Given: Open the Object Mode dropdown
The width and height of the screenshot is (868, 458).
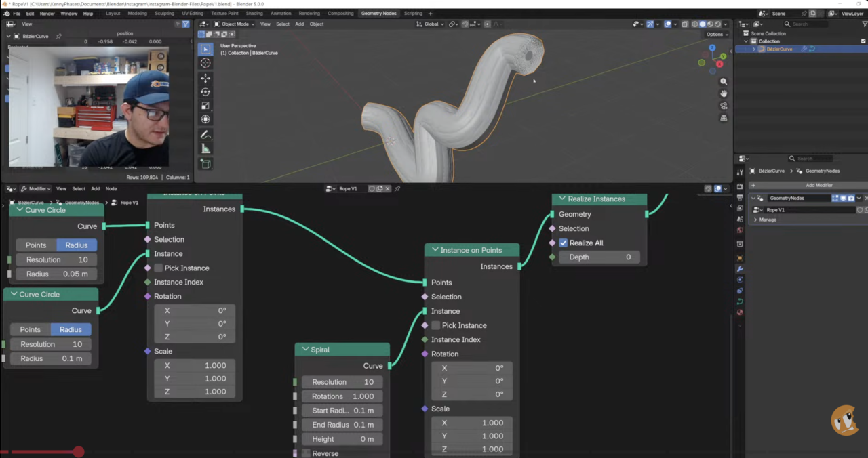Looking at the screenshot, I should coord(235,24).
